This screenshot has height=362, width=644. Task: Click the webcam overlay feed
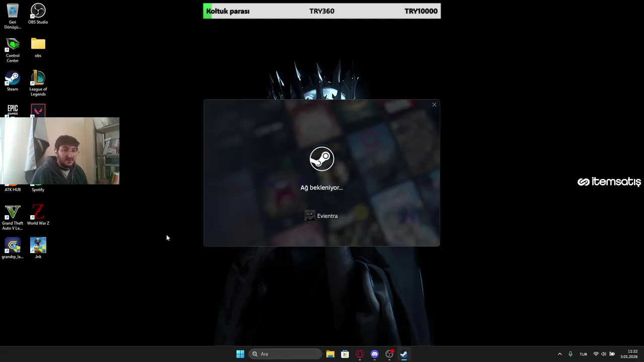[60, 151]
